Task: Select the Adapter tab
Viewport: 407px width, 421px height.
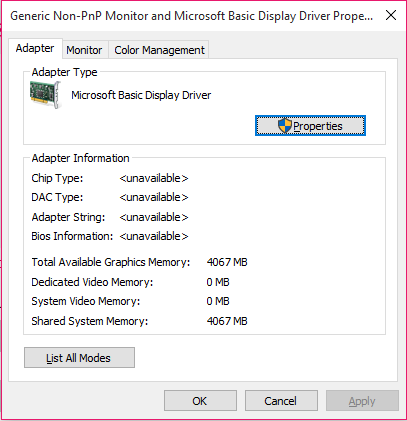Action: point(35,48)
